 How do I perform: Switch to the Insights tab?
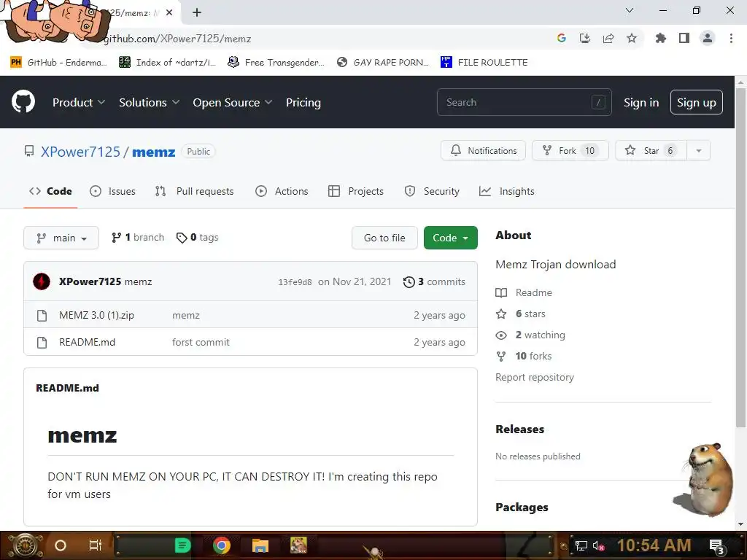[x=507, y=191]
